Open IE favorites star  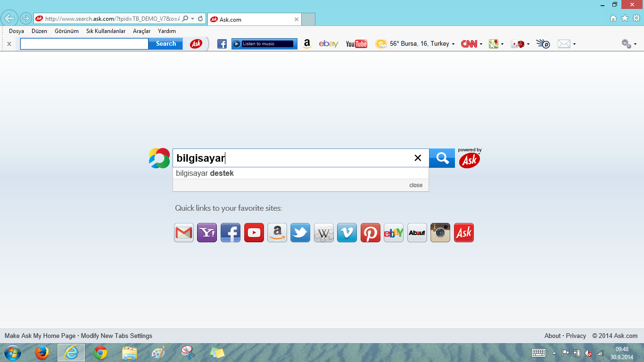coord(625,18)
